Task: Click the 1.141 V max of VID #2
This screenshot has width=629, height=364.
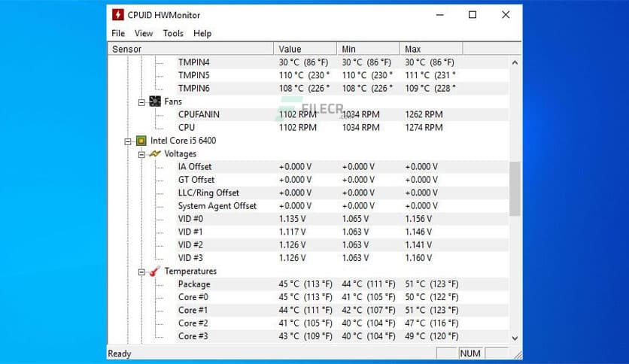Action: tap(418, 244)
